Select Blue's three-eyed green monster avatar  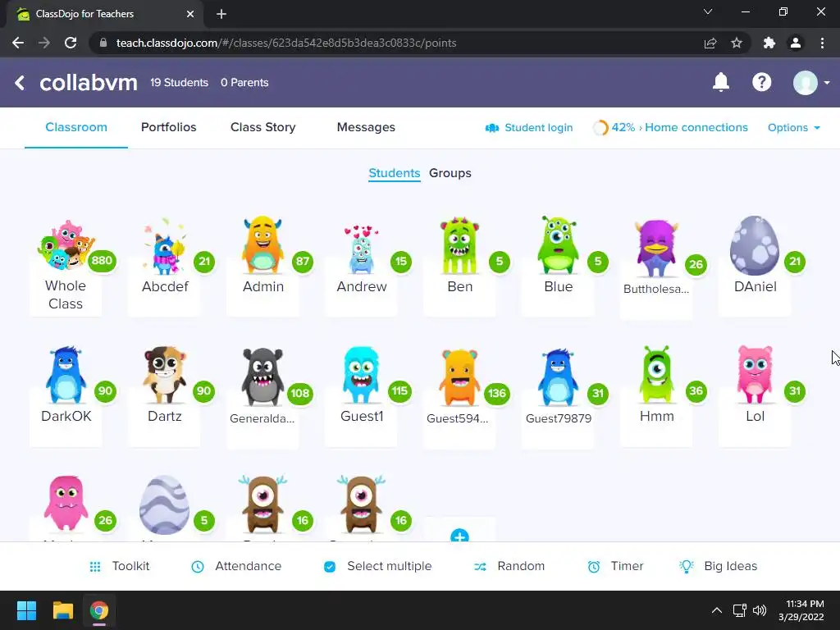point(558,244)
